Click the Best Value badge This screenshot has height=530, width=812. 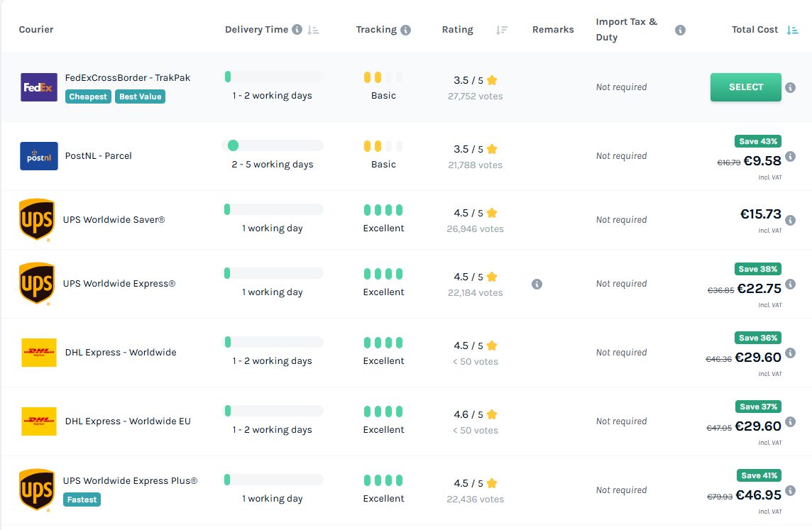141,96
